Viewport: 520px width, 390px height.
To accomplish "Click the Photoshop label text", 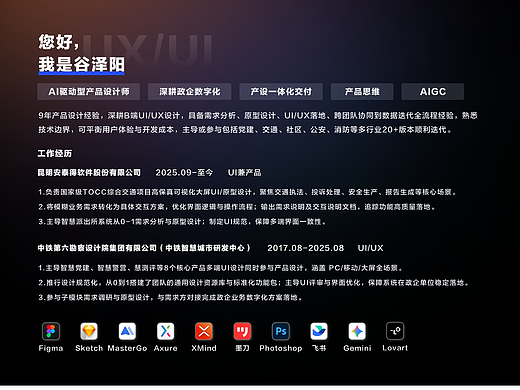I will [x=281, y=348].
